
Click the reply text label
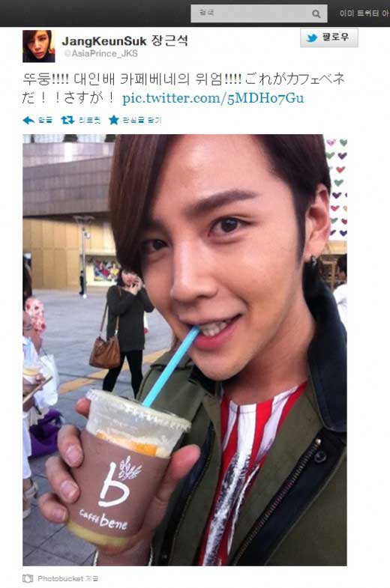46,120
